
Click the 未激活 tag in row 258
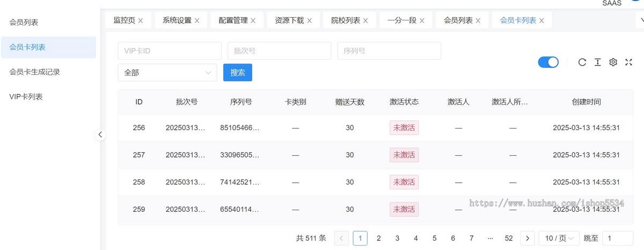click(x=404, y=182)
